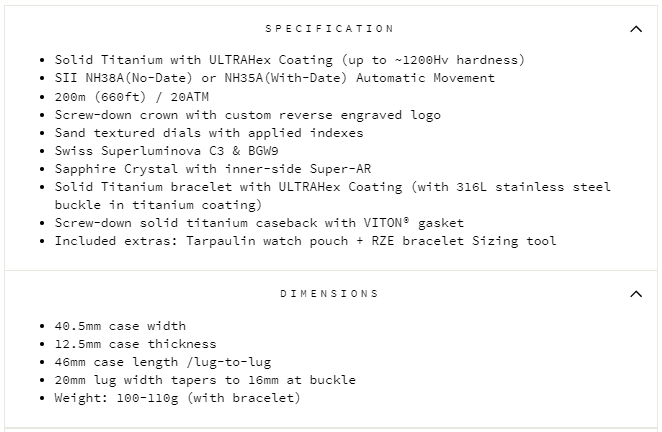Collapse the Specification section chevron
This screenshot has width=662, height=432.
[636, 29]
